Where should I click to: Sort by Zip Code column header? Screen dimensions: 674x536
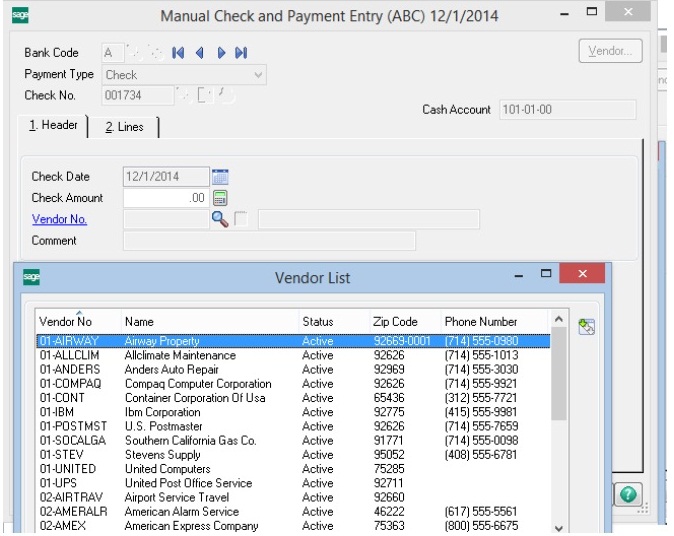pyautogui.click(x=405, y=322)
